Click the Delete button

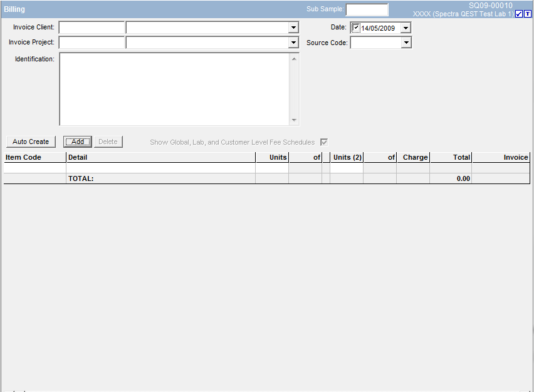[108, 142]
